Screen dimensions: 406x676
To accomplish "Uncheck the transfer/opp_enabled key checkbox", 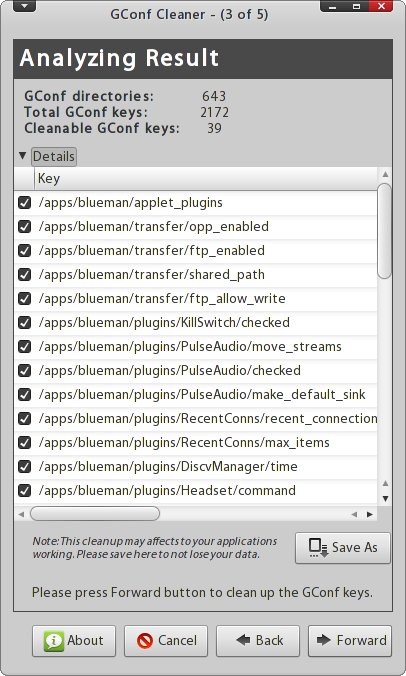I will (25, 227).
